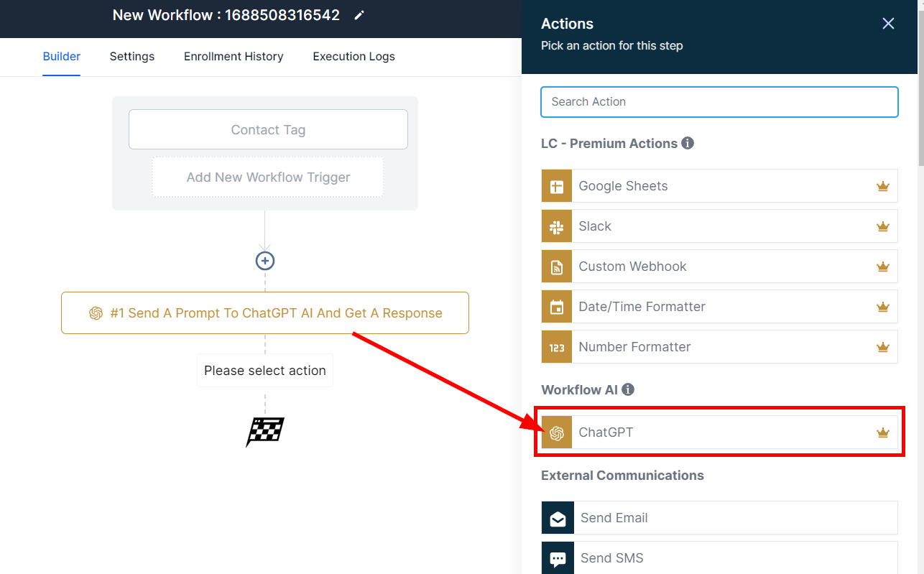Viewport: 924px width, 574px height.
Task: Focus the Search Action input field
Action: click(x=719, y=102)
